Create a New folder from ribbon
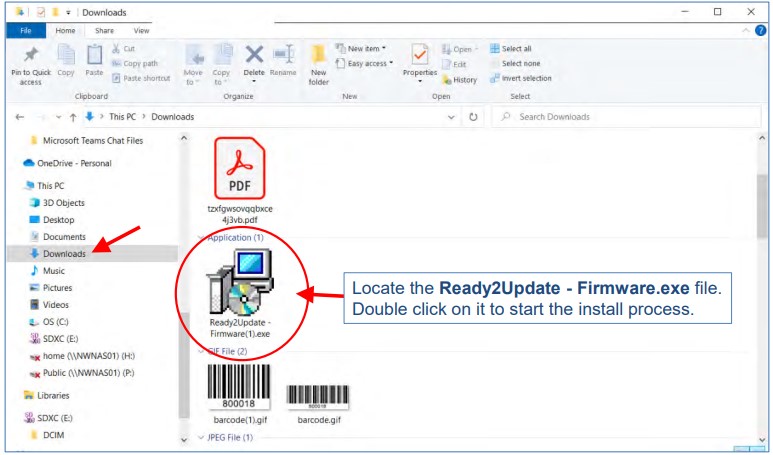The width and height of the screenshot is (773, 455). [319, 63]
